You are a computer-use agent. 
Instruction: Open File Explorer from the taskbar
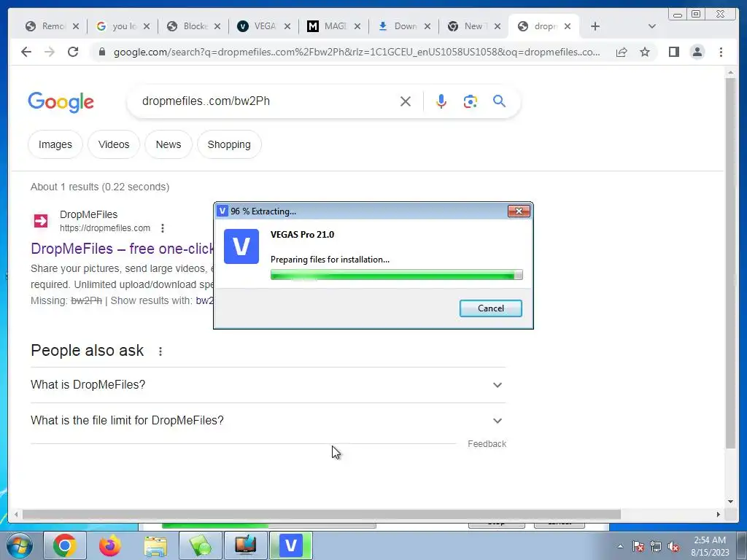coord(155,545)
